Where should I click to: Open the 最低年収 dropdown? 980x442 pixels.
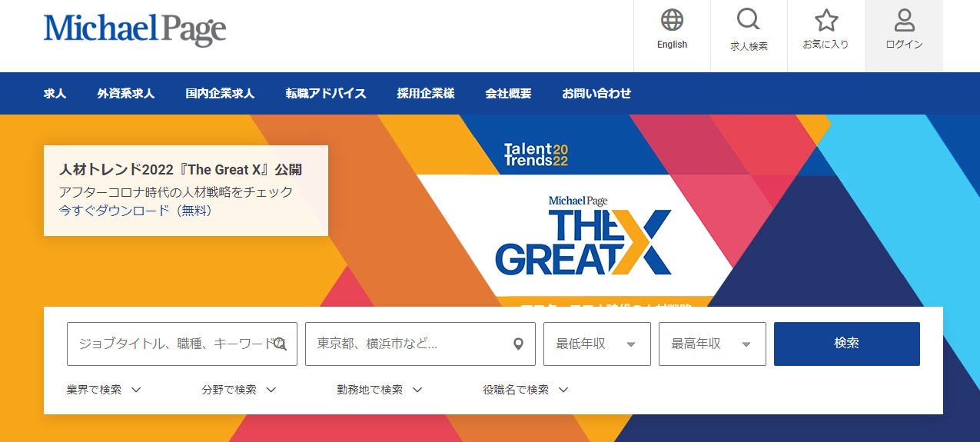(597, 344)
